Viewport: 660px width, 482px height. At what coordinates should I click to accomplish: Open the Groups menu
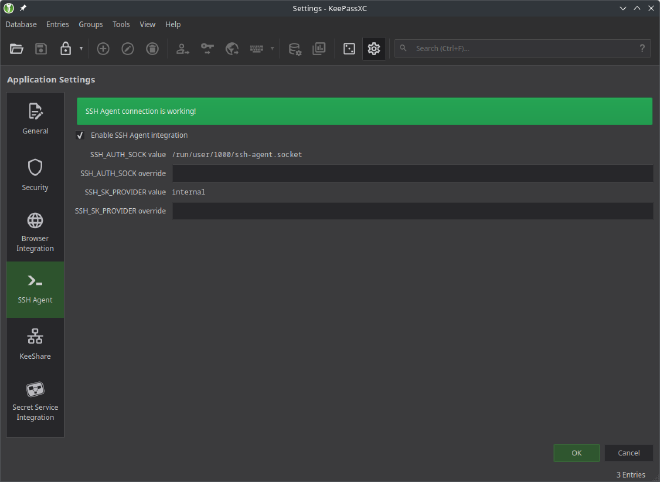(x=90, y=24)
